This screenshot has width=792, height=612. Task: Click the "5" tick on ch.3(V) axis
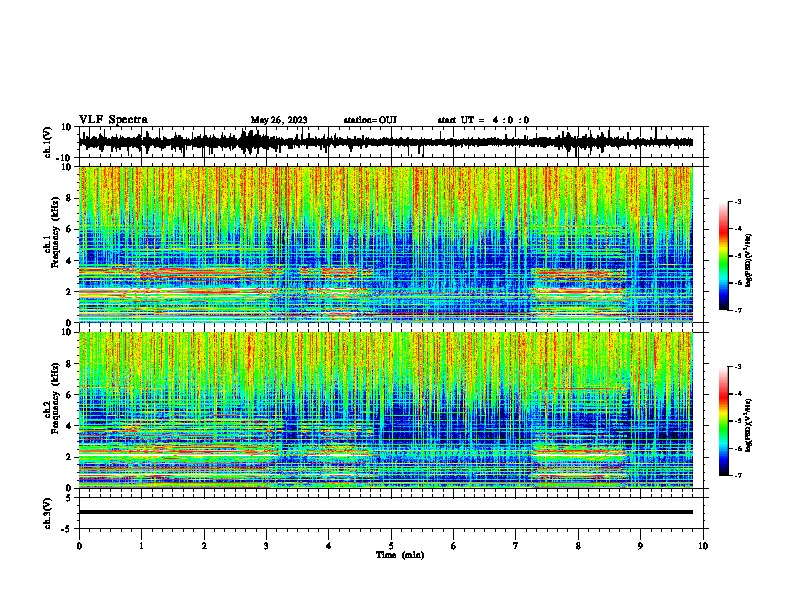70,498
